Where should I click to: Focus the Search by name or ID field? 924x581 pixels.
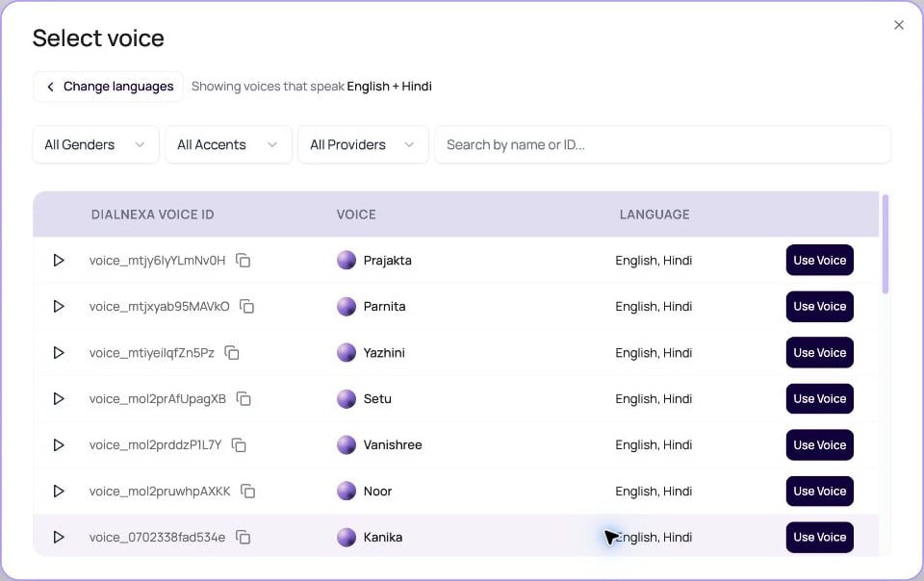[x=663, y=144]
